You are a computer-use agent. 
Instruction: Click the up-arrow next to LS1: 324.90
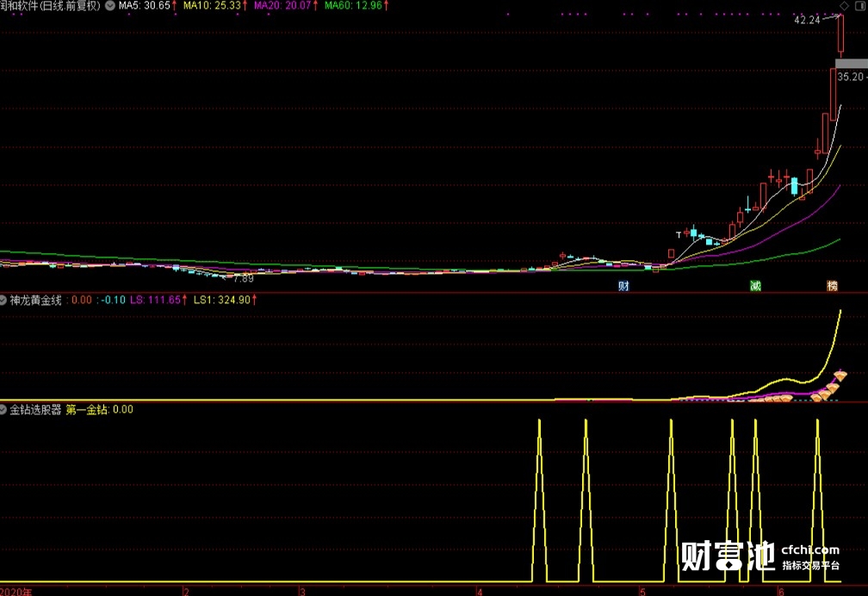(252, 300)
